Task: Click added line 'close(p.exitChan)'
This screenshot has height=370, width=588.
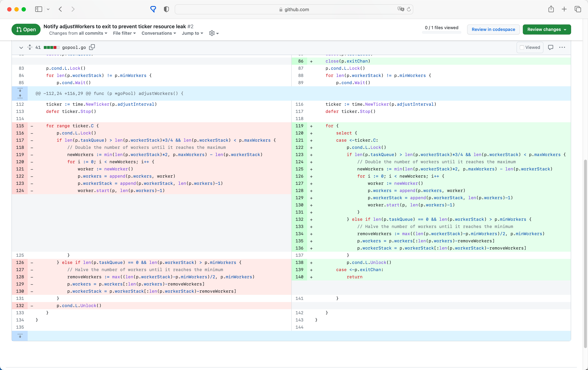Action: (348, 61)
